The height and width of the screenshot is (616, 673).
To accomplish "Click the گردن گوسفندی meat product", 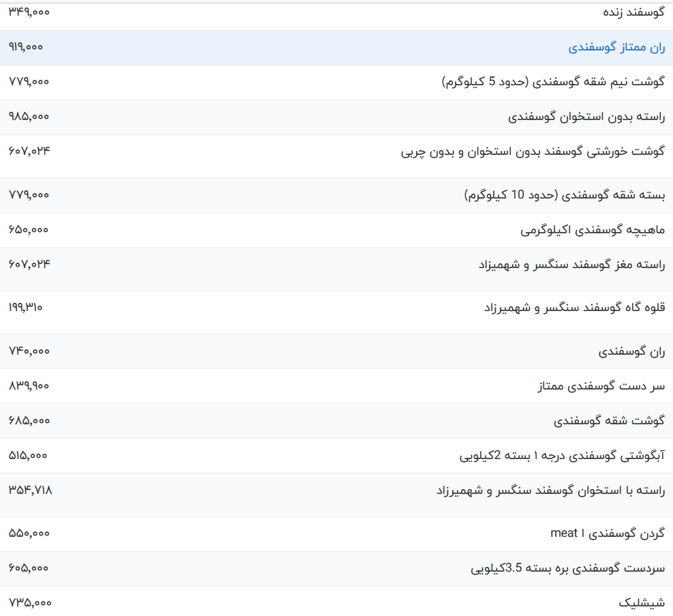I will pyautogui.click(x=607, y=533).
